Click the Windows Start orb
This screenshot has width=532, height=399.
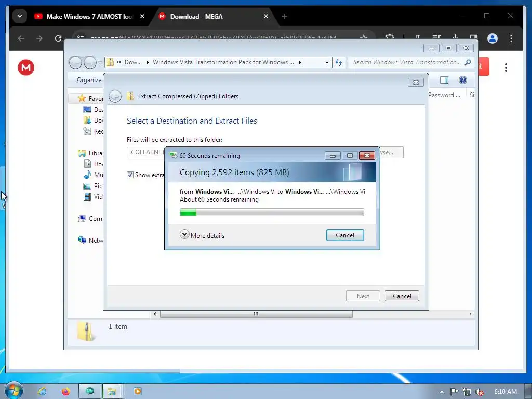14,391
